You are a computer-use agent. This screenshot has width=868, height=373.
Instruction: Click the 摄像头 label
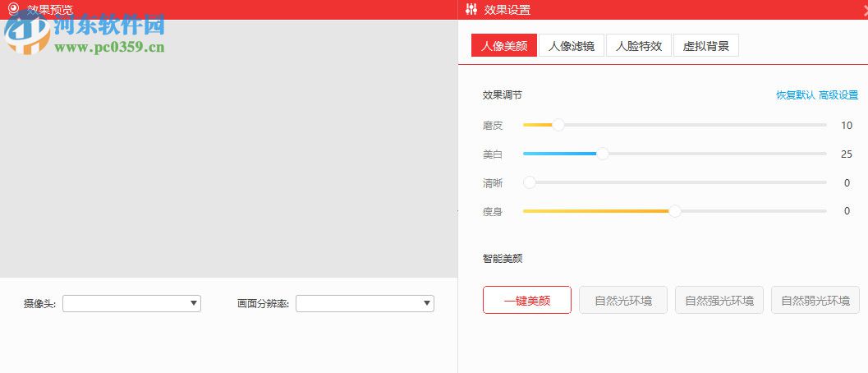[x=40, y=304]
